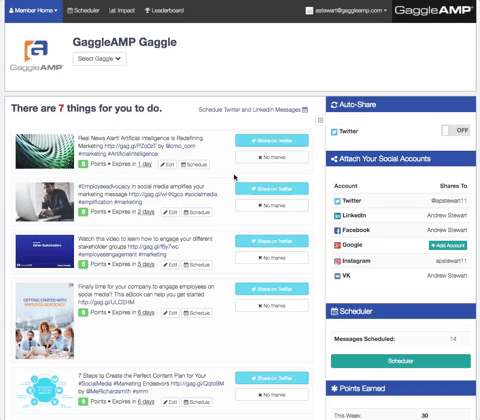
Task: Edit the Artificial Intelligence post
Action: point(167,165)
